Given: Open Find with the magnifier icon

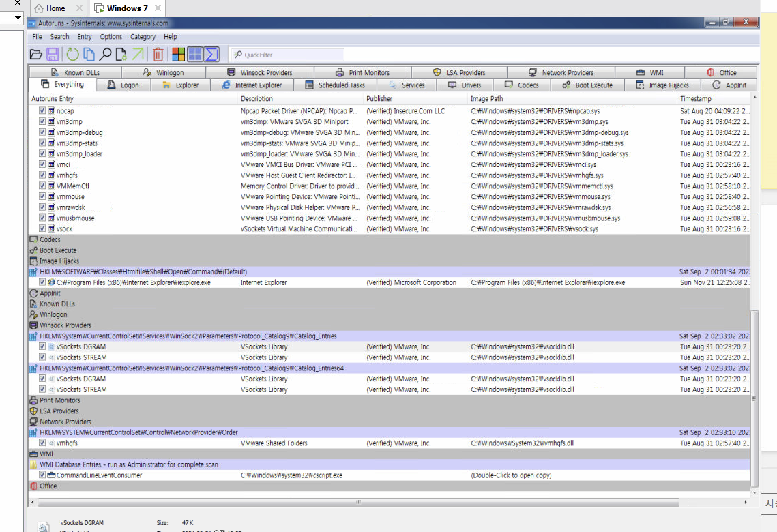Looking at the screenshot, I should (106, 55).
